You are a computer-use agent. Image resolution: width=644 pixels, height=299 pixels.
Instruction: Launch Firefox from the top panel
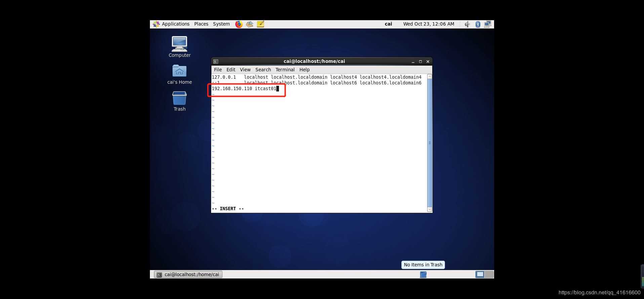point(239,24)
